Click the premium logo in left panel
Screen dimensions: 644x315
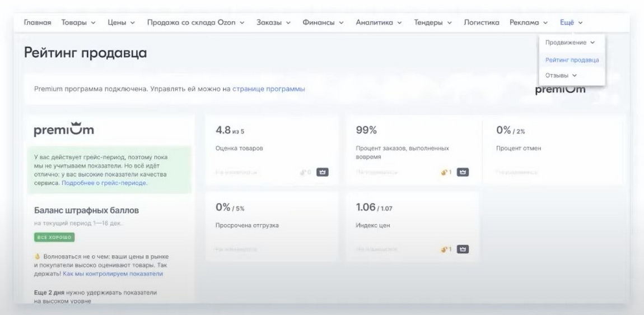[64, 129]
